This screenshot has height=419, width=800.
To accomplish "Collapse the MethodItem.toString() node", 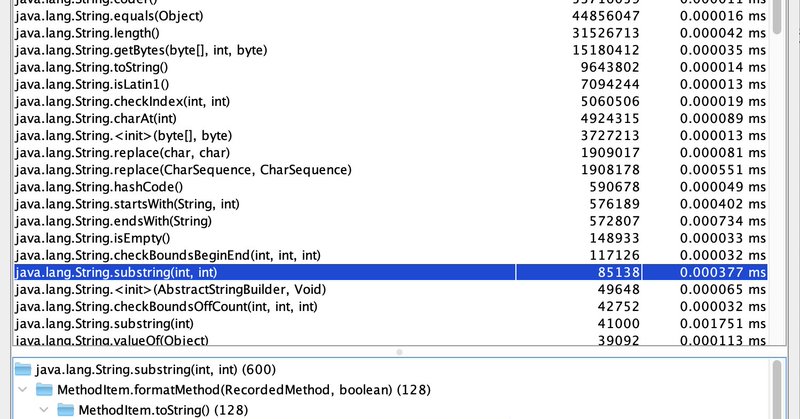I will 44,410.
